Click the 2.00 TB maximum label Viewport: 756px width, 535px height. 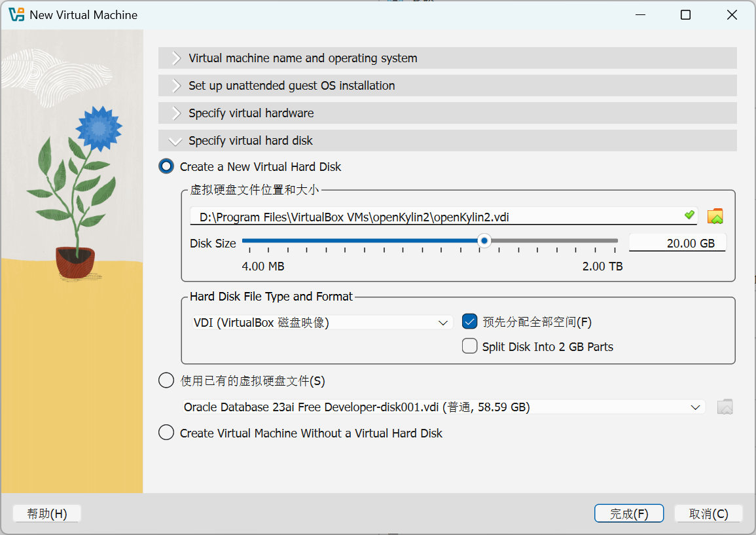602,267
